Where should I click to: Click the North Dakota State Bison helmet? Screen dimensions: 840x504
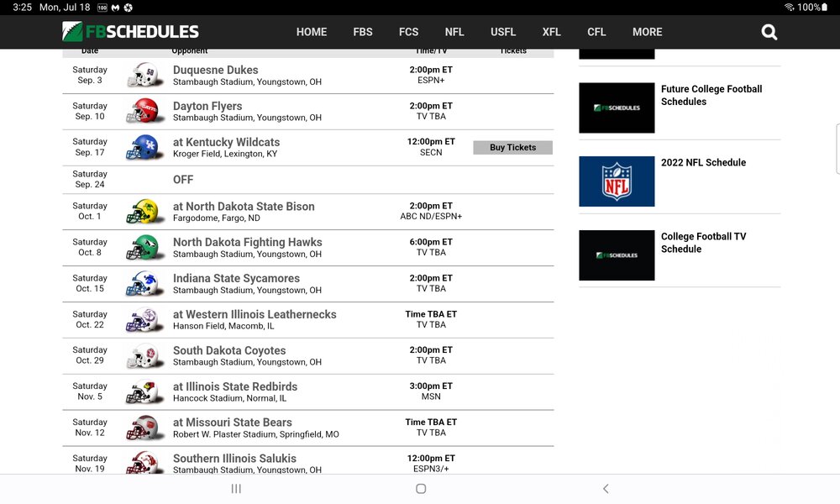[144, 211]
